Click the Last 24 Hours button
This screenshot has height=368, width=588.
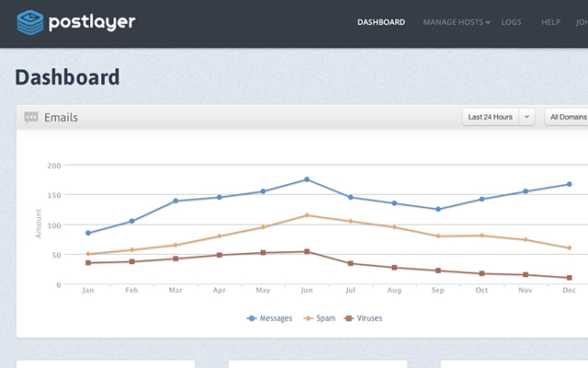(491, 118)
